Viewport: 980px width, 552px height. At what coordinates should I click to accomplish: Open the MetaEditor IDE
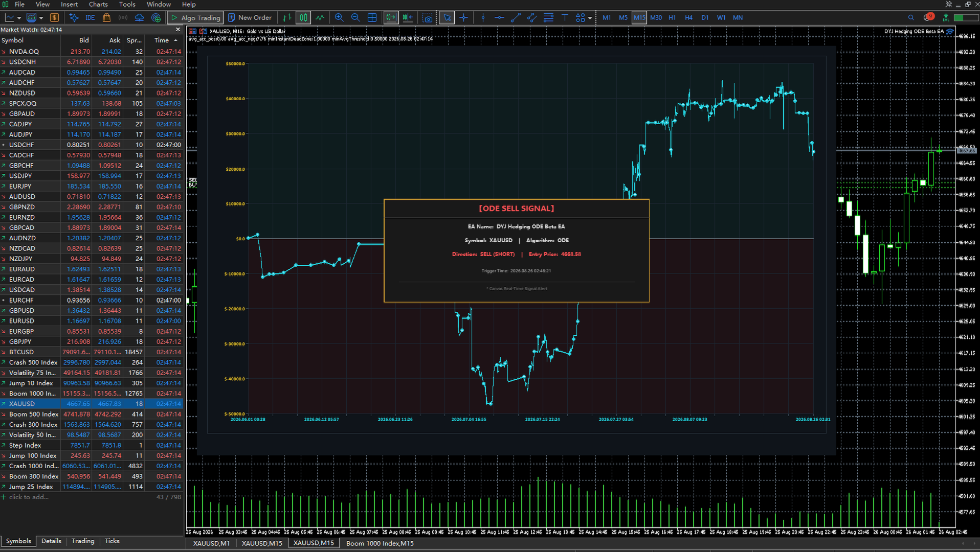point(90,17)
